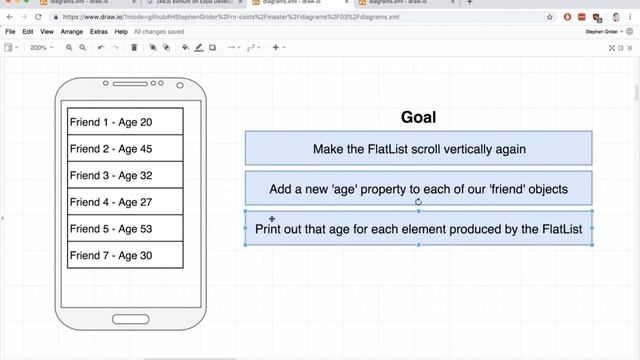Screen dimensions: 640x360
Task: Select the Friend 1 - Age 20 row
Action: click(x=125, y=122)
